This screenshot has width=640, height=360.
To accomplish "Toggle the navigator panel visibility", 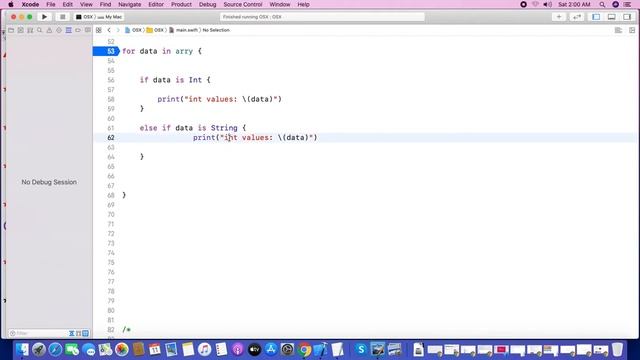I will click(x=596, y=17).
